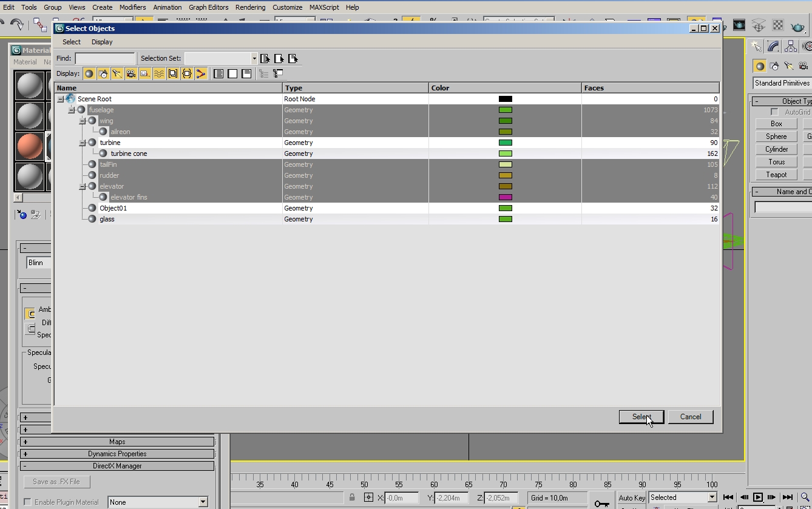Click the Sphere primitive button

776,137
